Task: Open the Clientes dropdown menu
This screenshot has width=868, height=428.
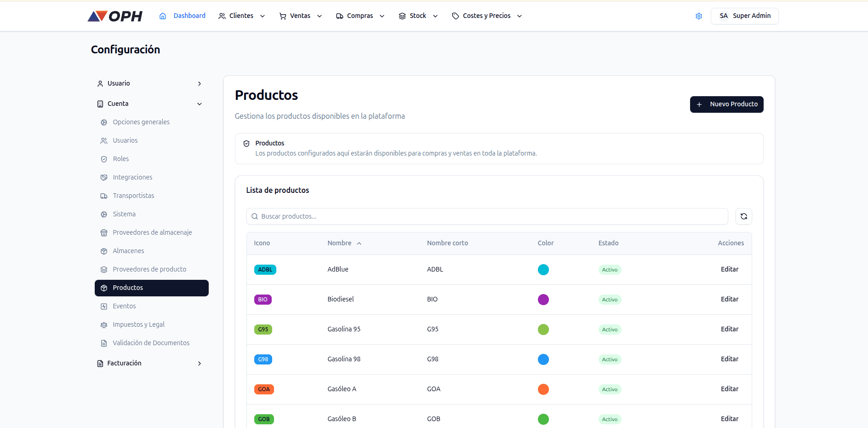Action: pyautogui.click(x=241, y=16)
